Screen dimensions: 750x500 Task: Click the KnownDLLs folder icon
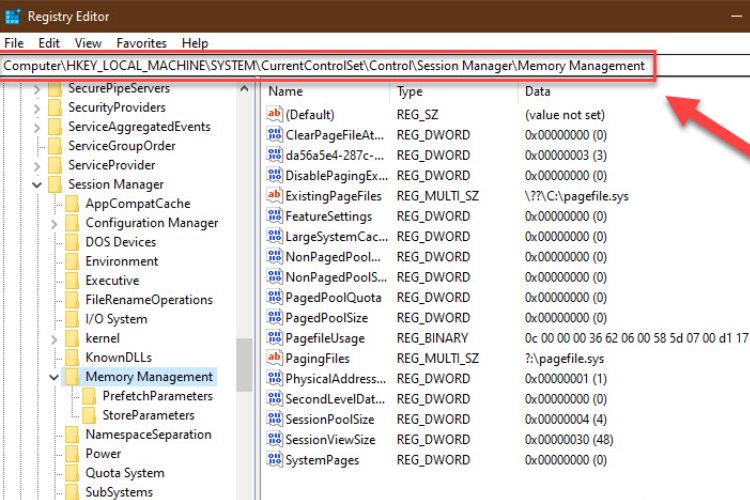tap(72, 357)
